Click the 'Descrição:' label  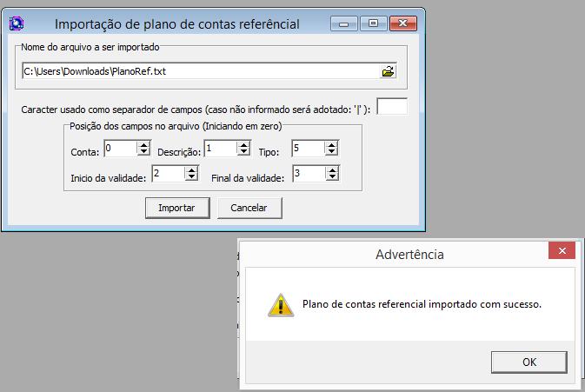point(179,153)
